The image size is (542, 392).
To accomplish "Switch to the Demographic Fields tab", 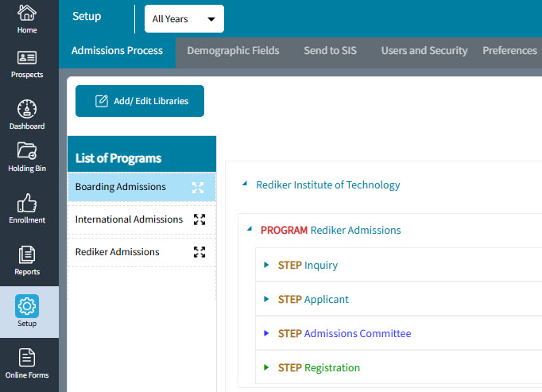I will pos(234,51).
